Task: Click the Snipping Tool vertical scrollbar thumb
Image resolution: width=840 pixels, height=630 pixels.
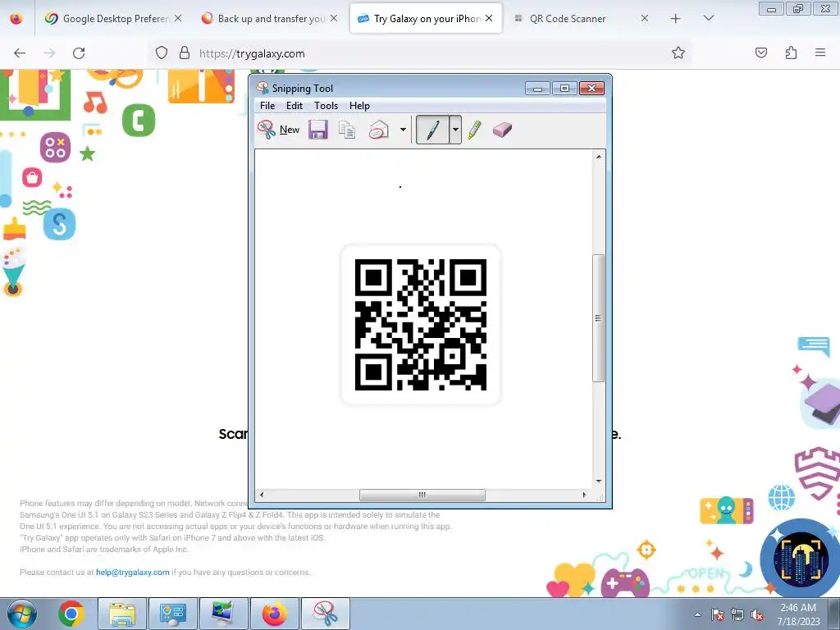Action: [598, 318]
